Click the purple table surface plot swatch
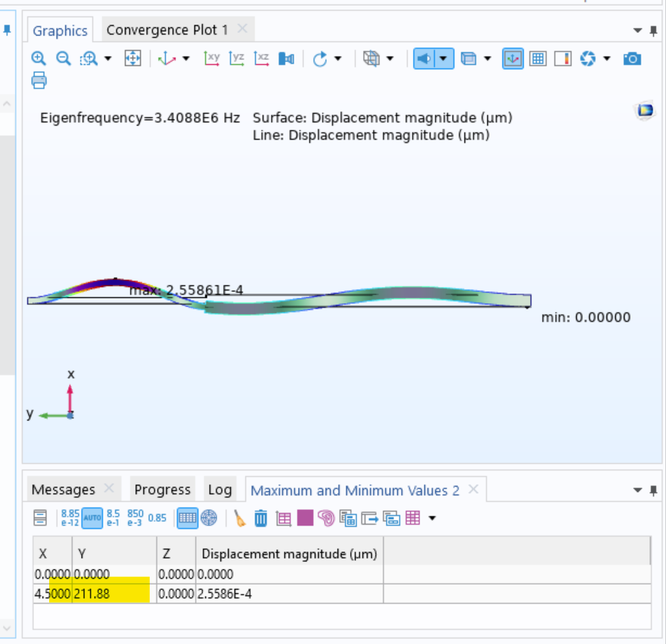666x644 pixels. tap(305, 518)
